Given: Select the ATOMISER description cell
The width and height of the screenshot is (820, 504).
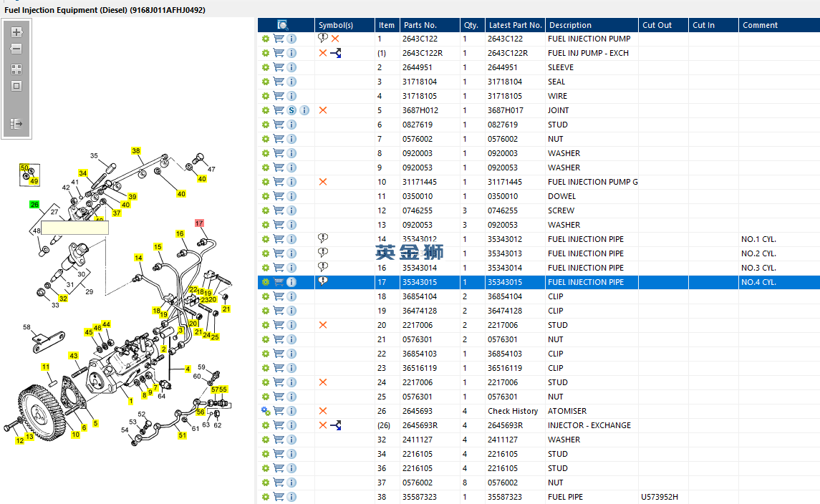Looking at the screenshot, I should click(567, 411).
